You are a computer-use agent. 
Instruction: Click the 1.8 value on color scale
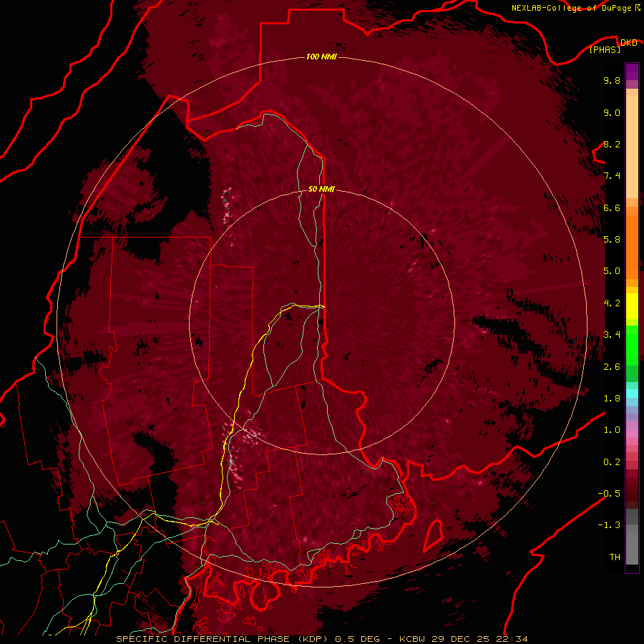point(612,399)
